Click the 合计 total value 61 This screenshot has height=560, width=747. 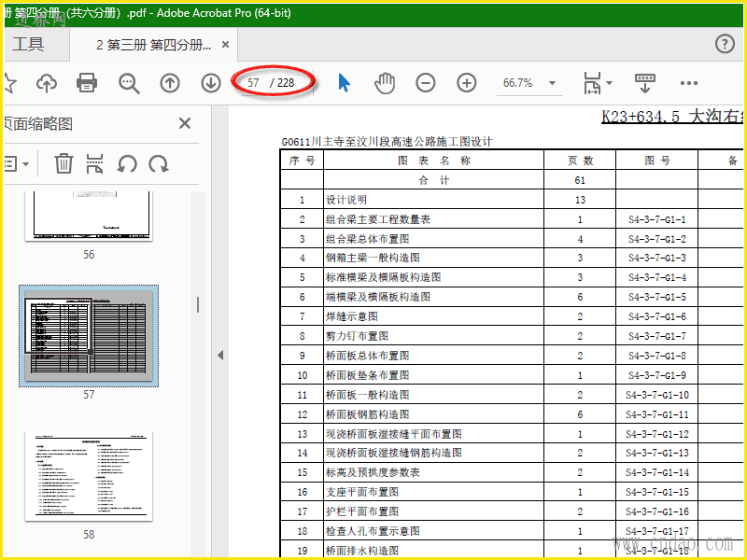click(x=580, y=180)
